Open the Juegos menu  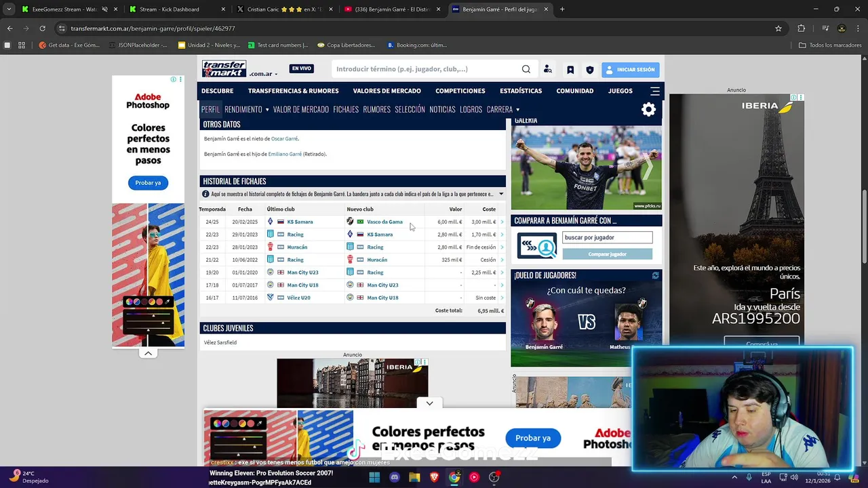tap(620, 91)
